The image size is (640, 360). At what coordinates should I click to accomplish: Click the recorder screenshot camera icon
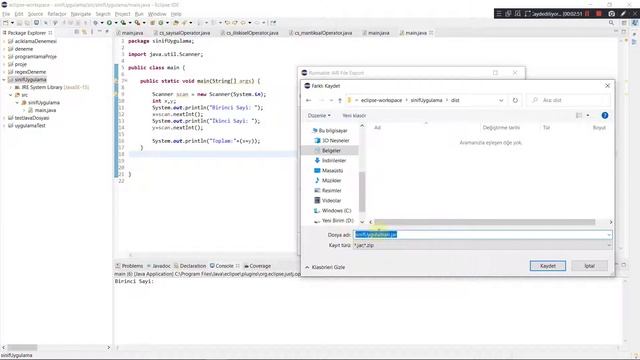click(611, 13)
